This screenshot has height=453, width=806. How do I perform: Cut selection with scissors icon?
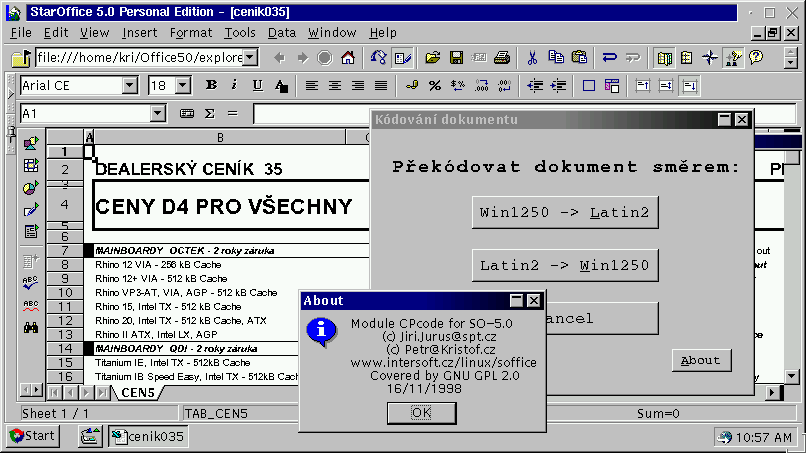[533, 58]
